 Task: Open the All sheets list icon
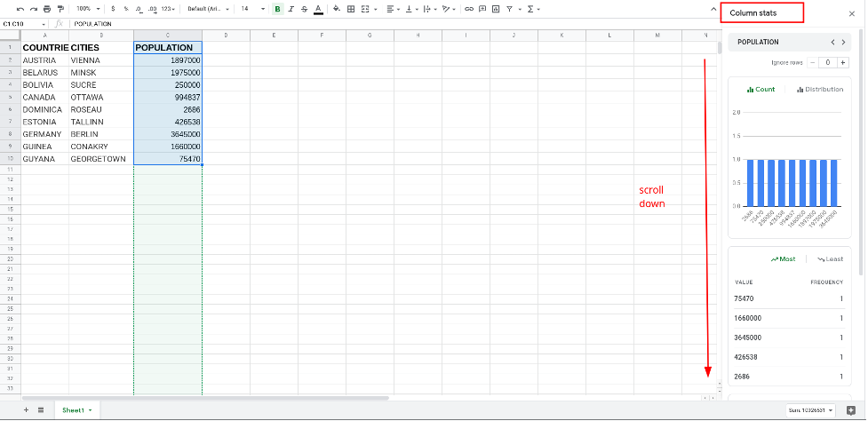pyautogui.click(x=41, y=410)
